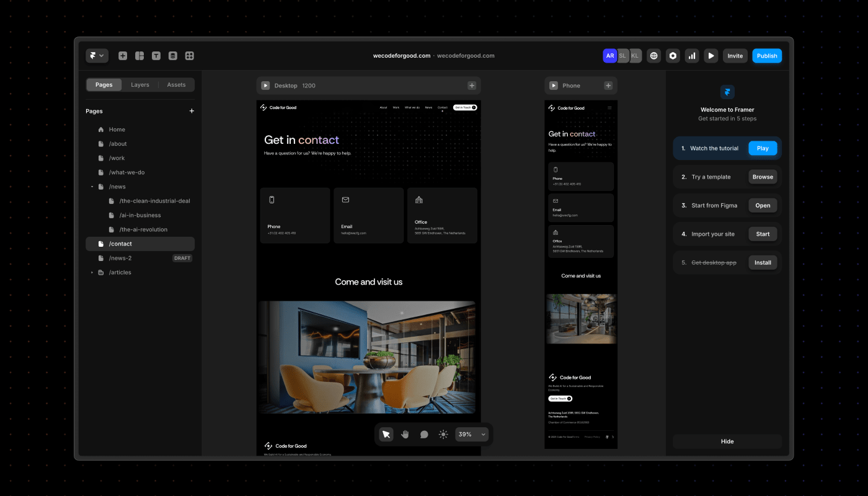Select the hand pan tool
Screen dimensions: 868x496
pyautogui.click(x=405, y=435)
